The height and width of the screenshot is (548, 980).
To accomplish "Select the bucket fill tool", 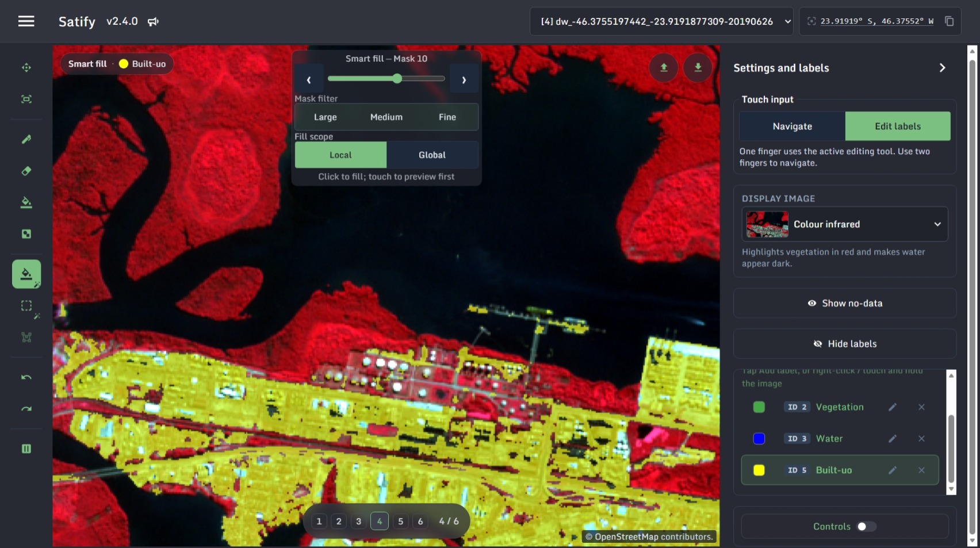I will pos(26,202).
